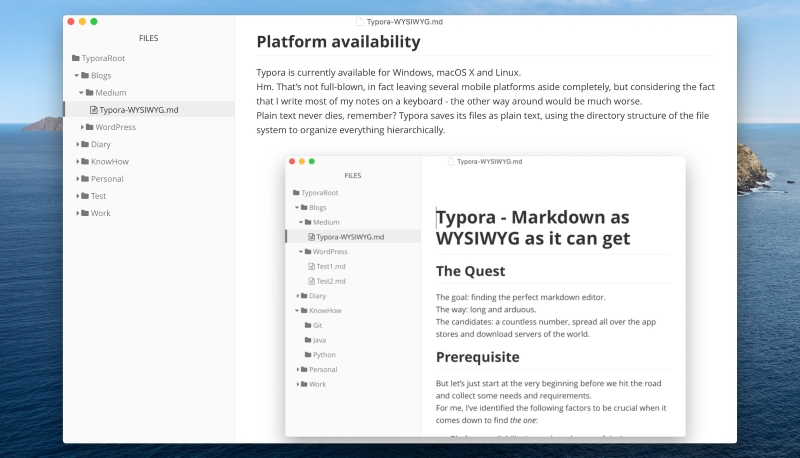
Task: Expand the Work folder arrow in main sidebar
Action: click(78, 213)
